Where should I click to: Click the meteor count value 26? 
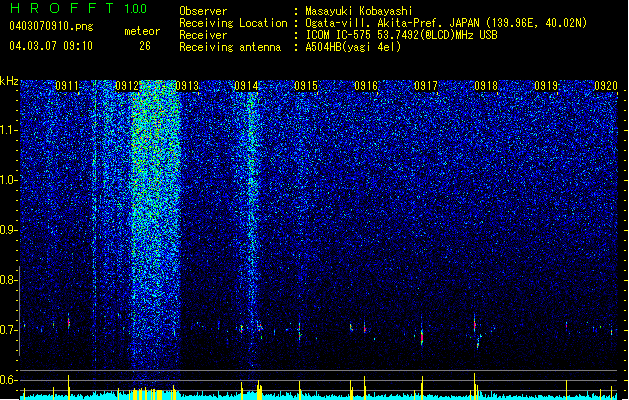tap(145, 46)
